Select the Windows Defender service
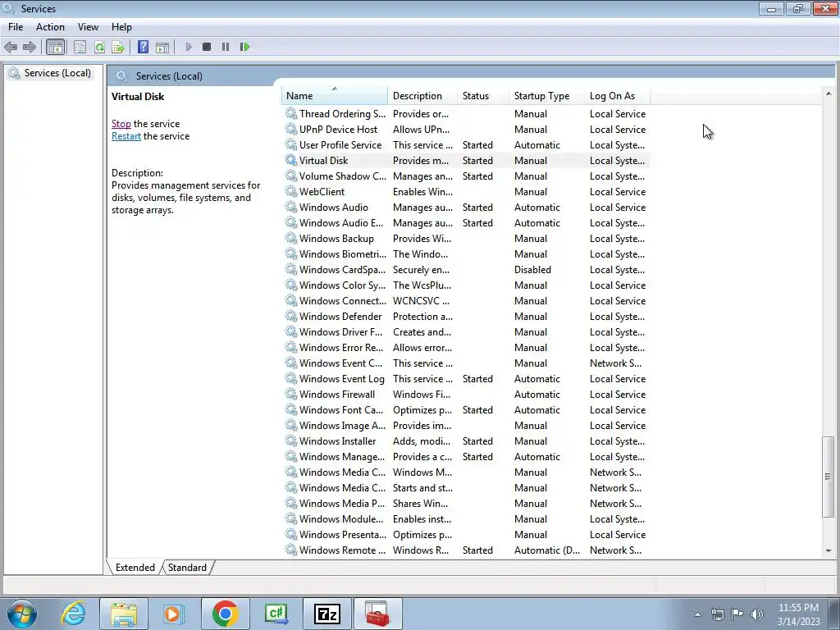This screenshot has height=630, width=840. 466,316
